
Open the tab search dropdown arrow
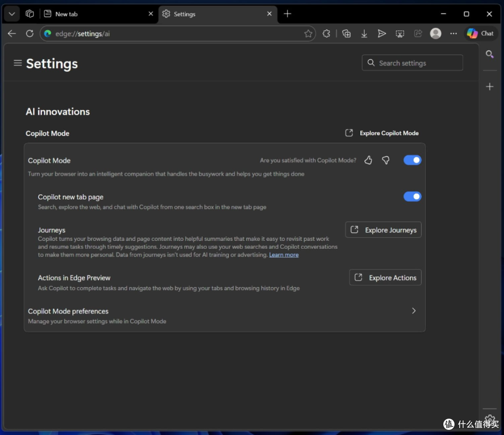(12, 14)
